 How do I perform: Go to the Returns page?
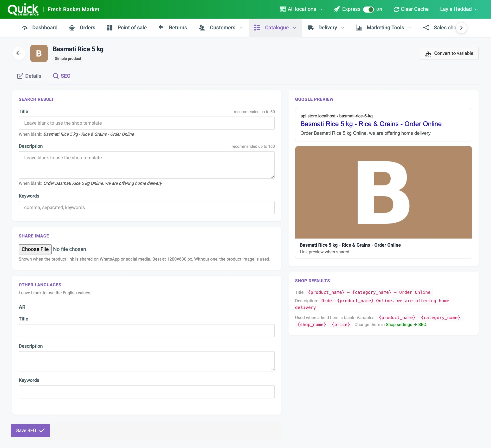[173, 28]
